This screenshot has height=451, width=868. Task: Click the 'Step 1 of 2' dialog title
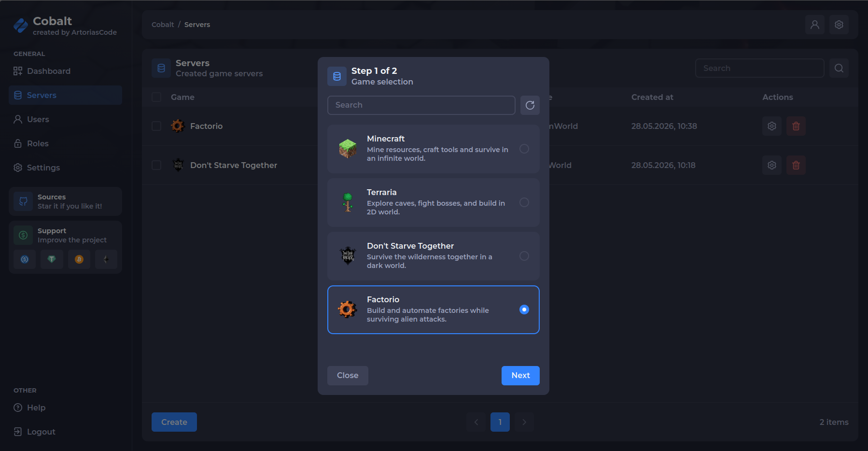coord(374,71)
